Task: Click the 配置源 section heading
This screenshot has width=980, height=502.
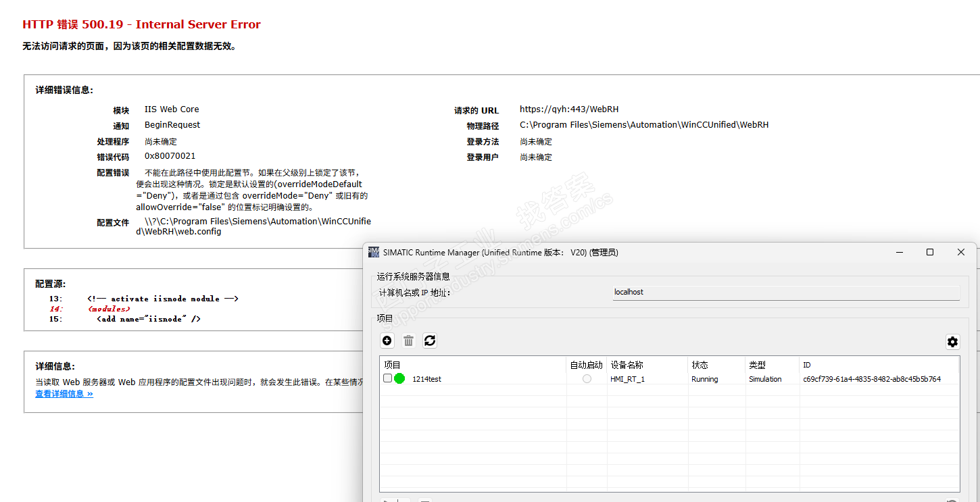Action: (51, 284)
